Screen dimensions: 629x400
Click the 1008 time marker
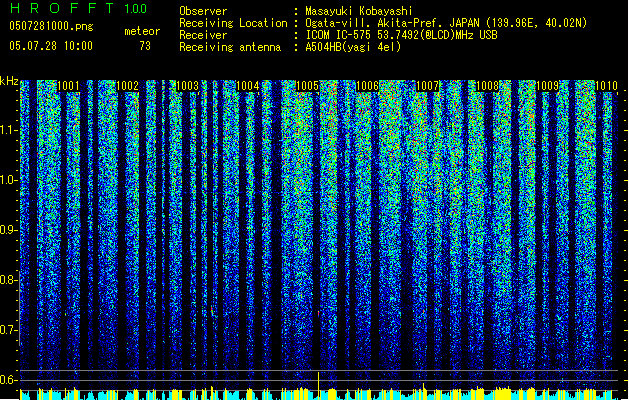487,86
